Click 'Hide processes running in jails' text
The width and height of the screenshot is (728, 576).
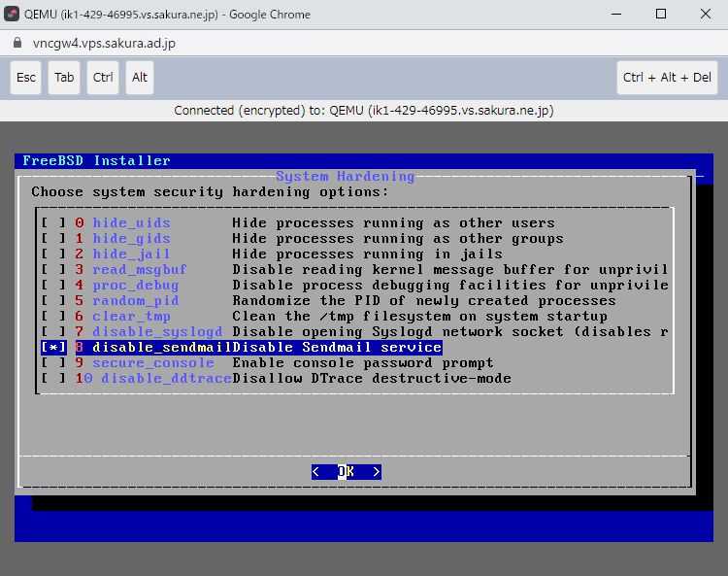point(367,254)
